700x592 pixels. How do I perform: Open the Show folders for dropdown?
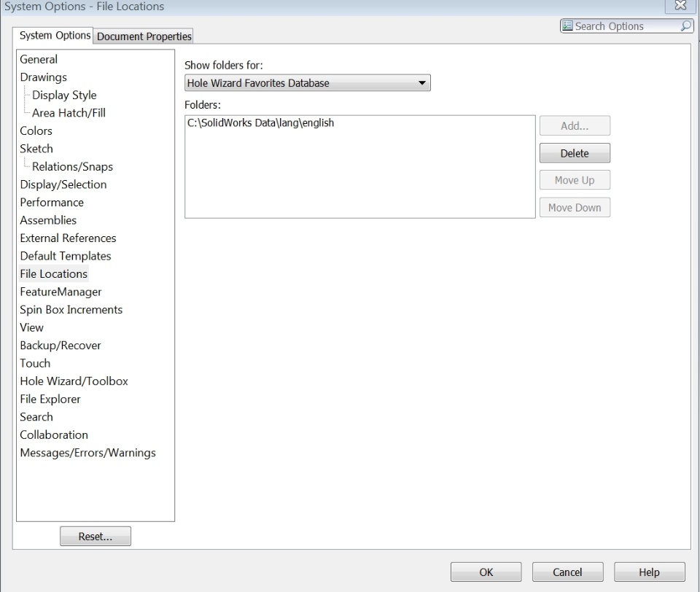coord(307,83)
